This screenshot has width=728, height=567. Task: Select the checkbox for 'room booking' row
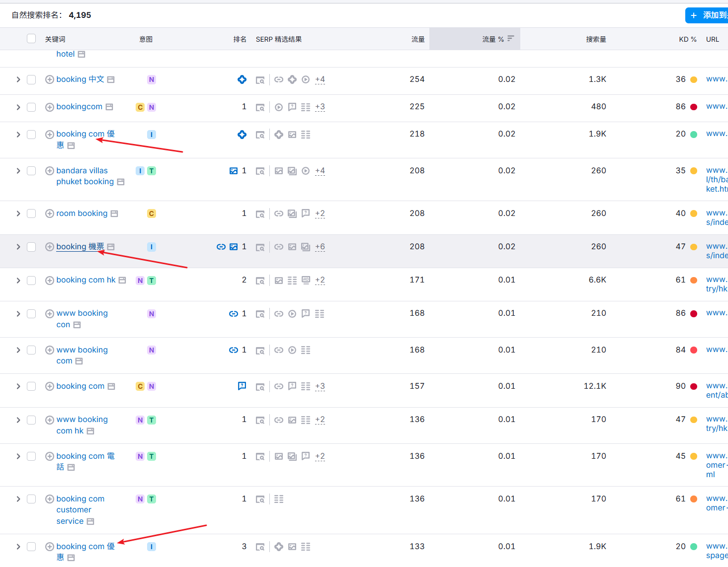(31, 213)
